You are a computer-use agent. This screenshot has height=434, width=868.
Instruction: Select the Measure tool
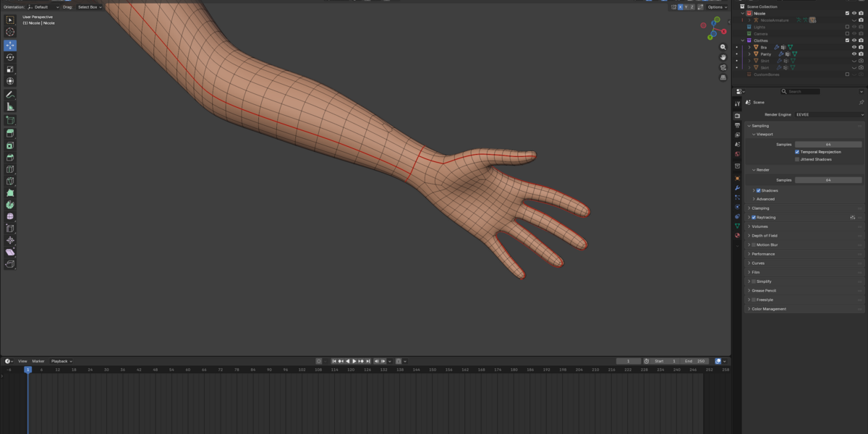click(x=10, y=107)
